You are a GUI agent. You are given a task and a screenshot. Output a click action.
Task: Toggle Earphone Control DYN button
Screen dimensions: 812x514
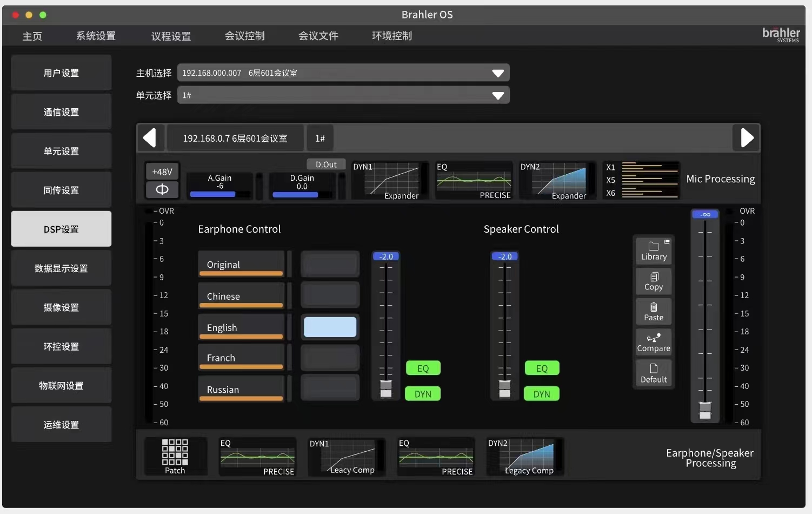(423, 394)
